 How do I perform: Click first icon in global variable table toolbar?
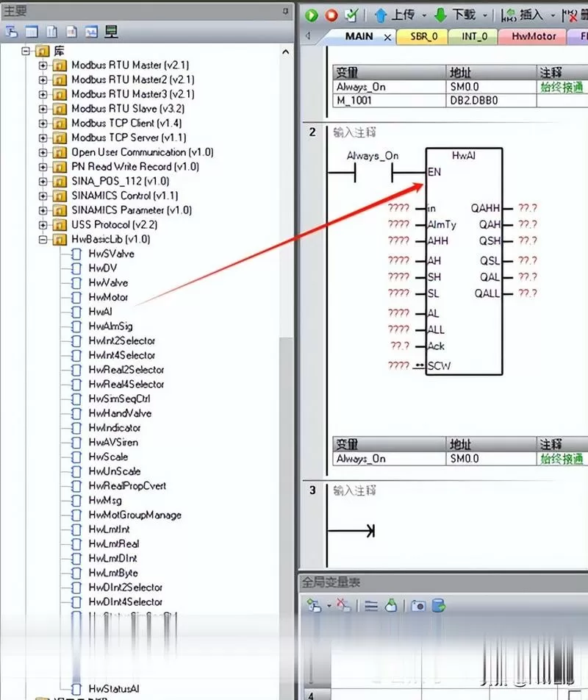[x=314, y=606]
